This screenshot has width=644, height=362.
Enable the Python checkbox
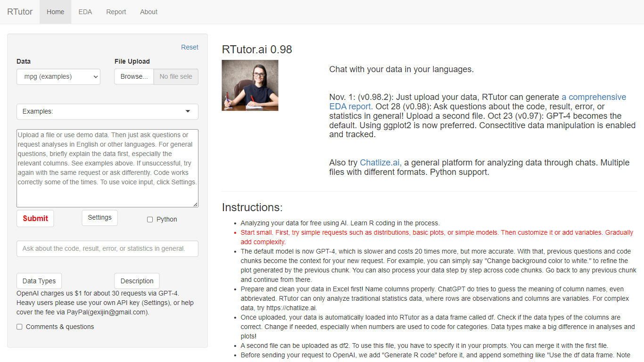click(150, 220)
